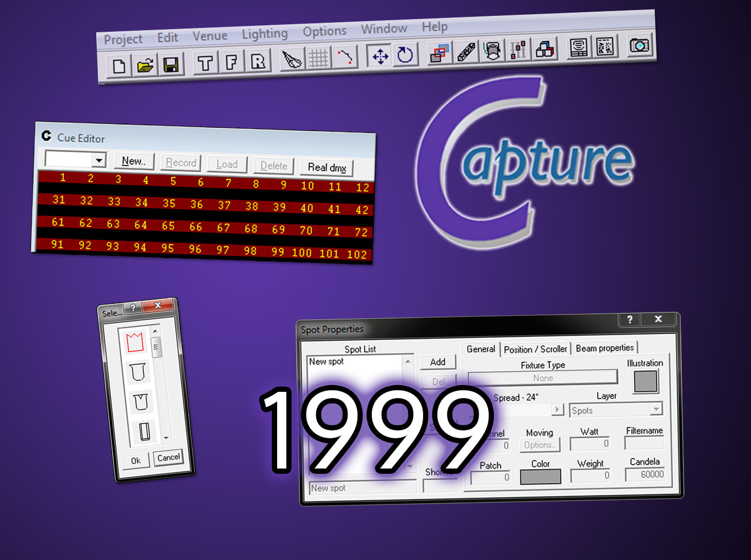
Task: Select the third fixture symbol in Selector
Action: click(140, 402)
